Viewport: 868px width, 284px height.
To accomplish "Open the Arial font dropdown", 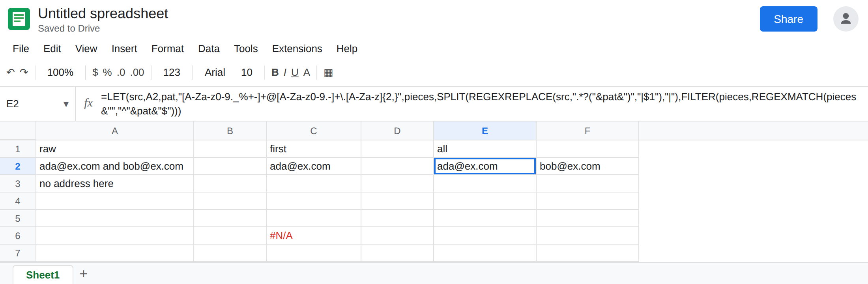I will [215, 72].
